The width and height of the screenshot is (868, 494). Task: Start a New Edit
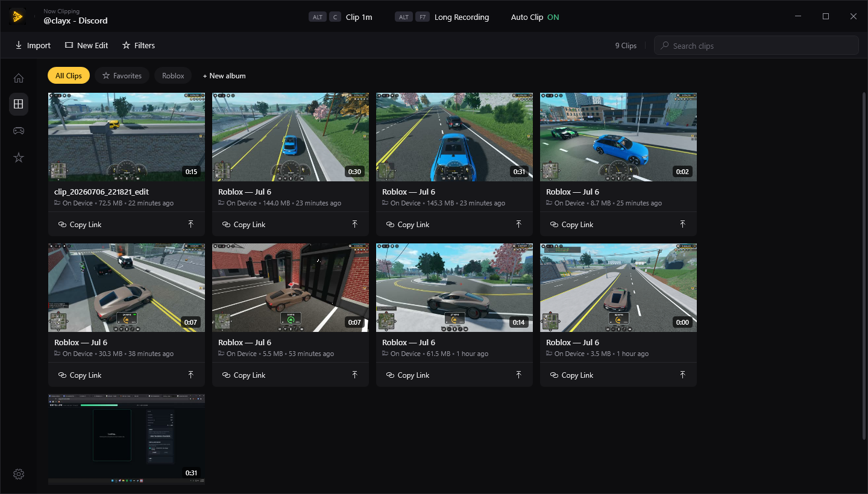(x=86, y=45)
